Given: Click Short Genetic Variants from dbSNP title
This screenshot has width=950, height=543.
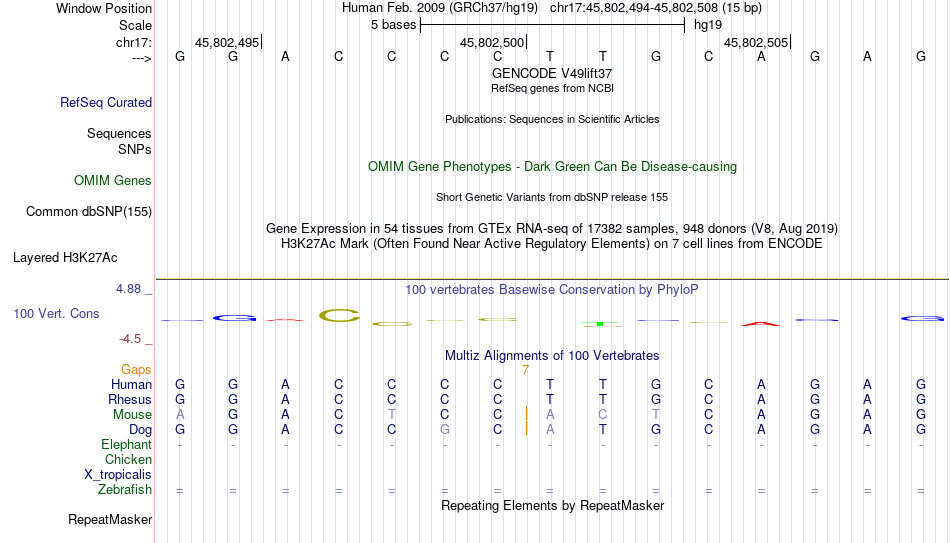Looking at the screenshot, I should (552, 198).
